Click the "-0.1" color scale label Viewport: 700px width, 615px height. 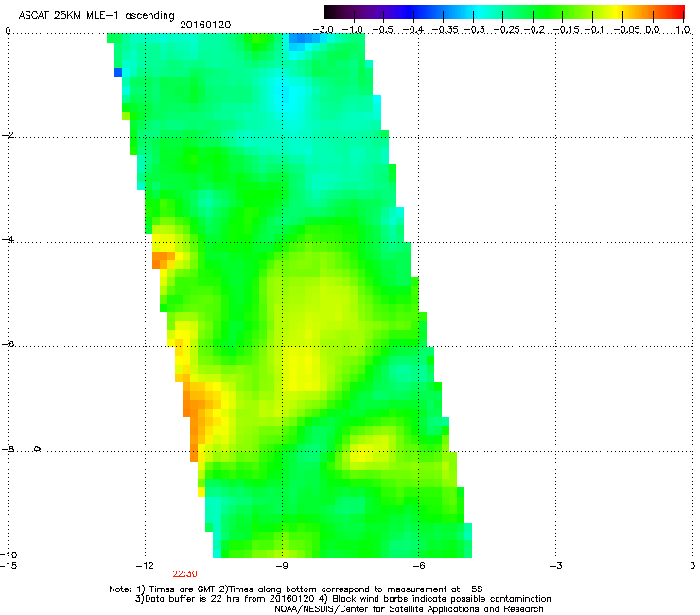(x=594, y=30)
